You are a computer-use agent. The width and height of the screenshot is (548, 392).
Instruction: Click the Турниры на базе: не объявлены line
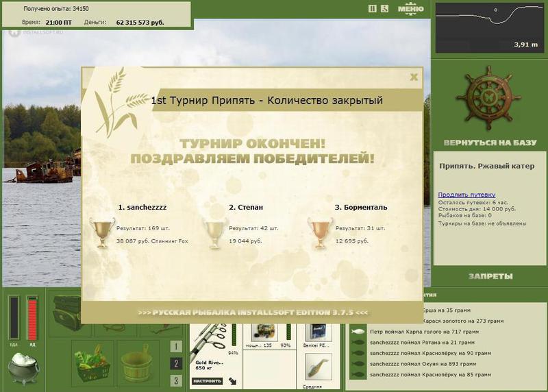pos(482,223)
